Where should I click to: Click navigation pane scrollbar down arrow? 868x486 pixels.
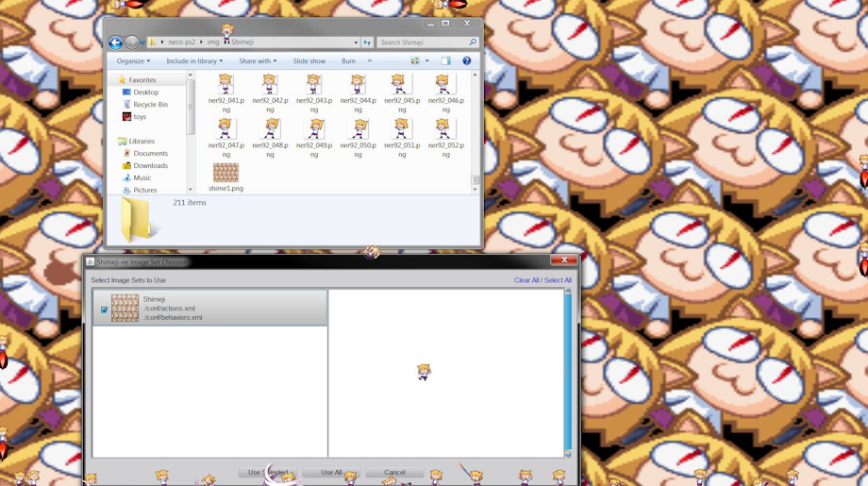[x=191, y=190]
